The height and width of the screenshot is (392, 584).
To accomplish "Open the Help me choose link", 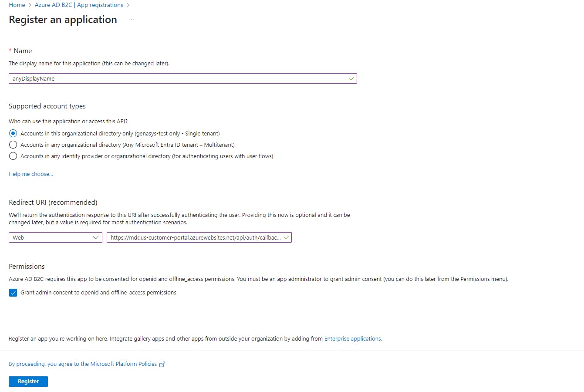I will coord(31,174).
